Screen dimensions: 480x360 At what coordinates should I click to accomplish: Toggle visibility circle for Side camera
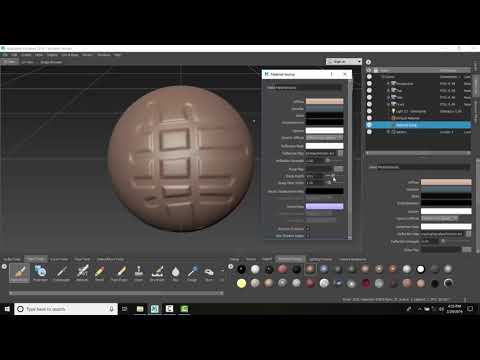click(x=369, y=97)
